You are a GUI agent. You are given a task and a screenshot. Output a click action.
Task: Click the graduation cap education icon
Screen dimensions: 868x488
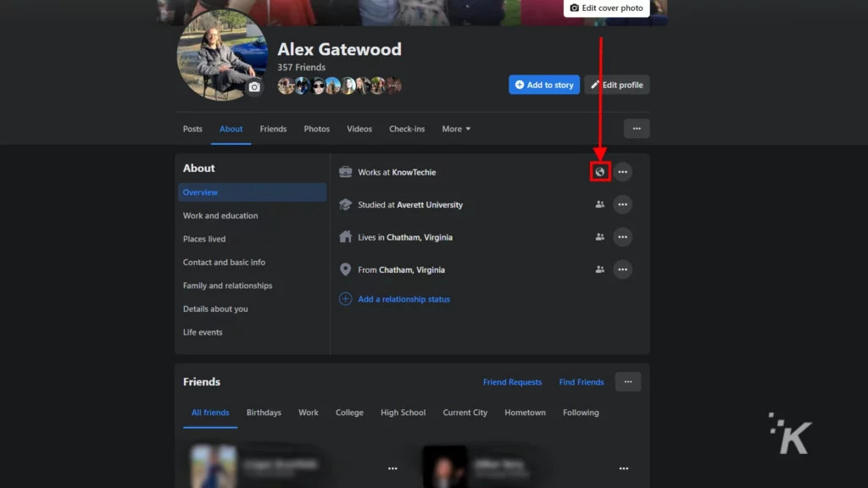345,205
